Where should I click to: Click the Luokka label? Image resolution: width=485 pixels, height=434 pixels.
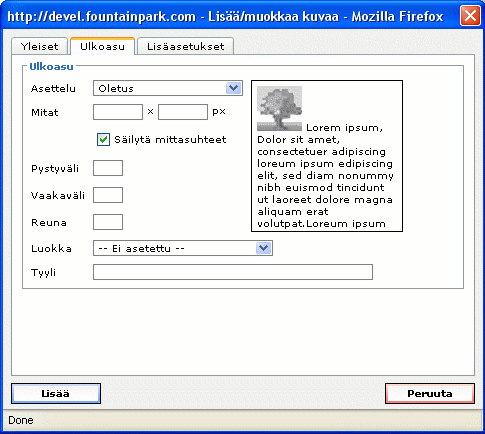(x=51, y=249)
